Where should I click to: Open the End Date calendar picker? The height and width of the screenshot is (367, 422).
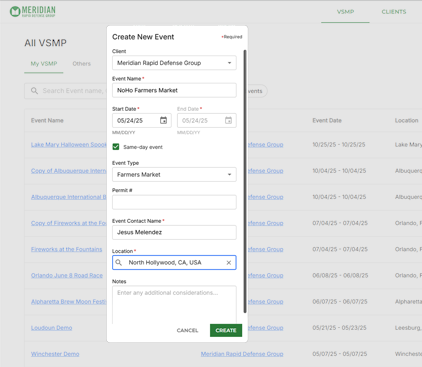pyautogui.click(x=228, y=120)
